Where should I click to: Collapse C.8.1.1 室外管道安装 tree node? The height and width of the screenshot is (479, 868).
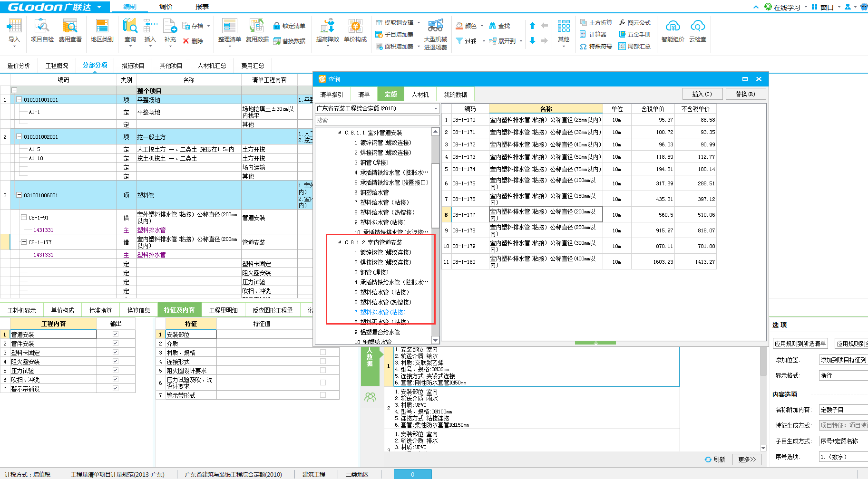[340, 133]
